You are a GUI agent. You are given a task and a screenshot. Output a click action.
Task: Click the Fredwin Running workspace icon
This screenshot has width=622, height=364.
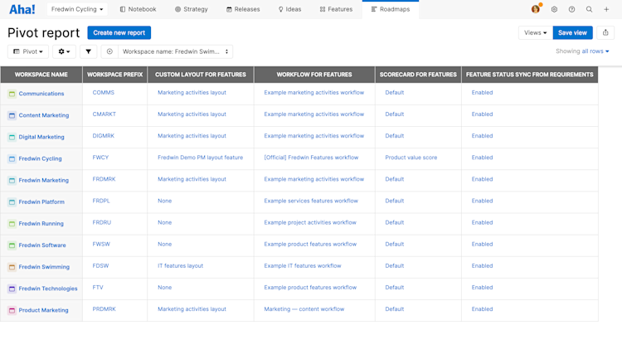click(x=12, y=224)
